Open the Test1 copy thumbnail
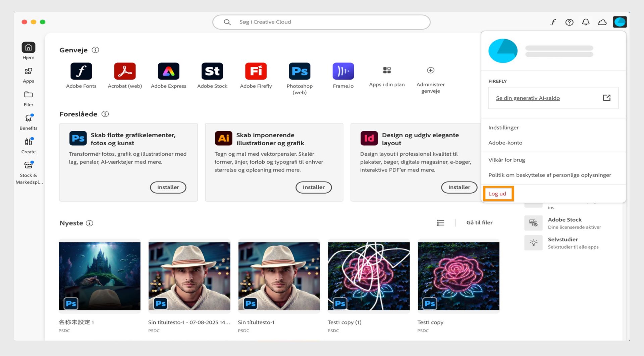 click(458, 276)
